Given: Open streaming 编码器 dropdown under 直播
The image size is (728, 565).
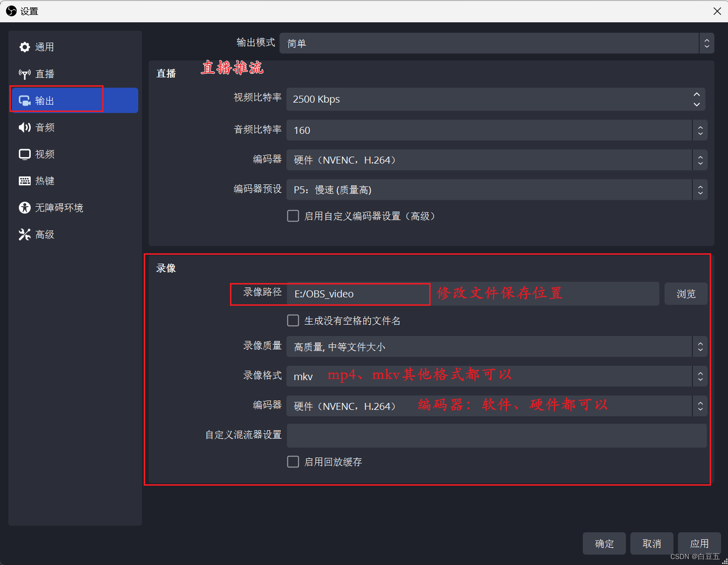Looking at the screenshot, I should [x=497, y=160].
